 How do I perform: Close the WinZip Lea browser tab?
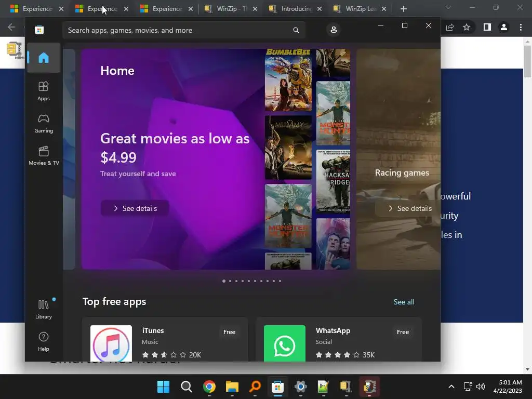(384, 9)
